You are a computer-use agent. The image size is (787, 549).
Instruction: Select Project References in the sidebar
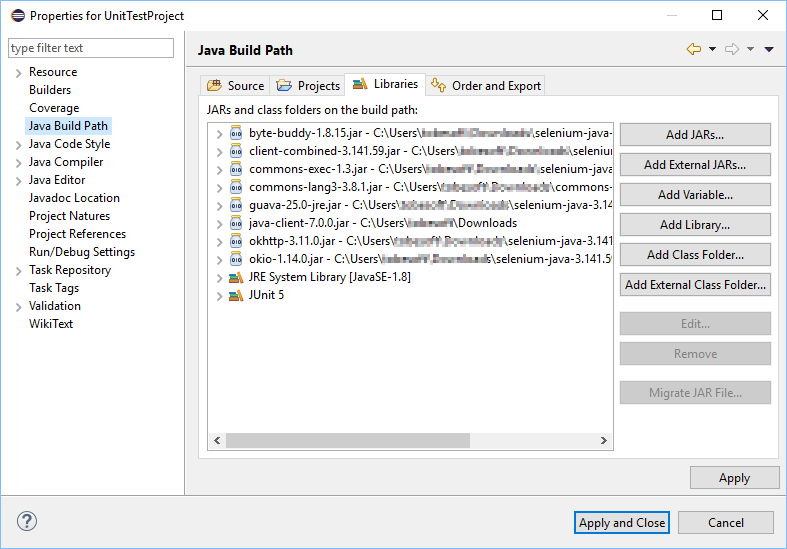(77, 234)
